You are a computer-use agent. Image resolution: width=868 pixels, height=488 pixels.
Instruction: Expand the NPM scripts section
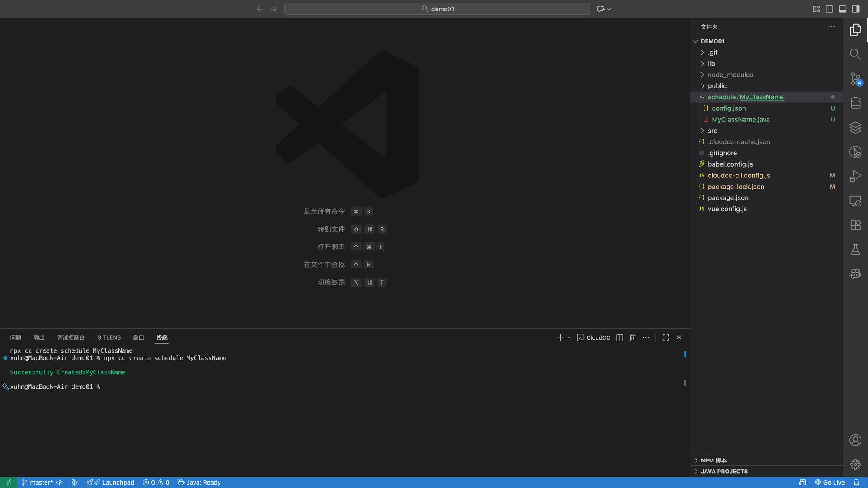click(713, 460)
